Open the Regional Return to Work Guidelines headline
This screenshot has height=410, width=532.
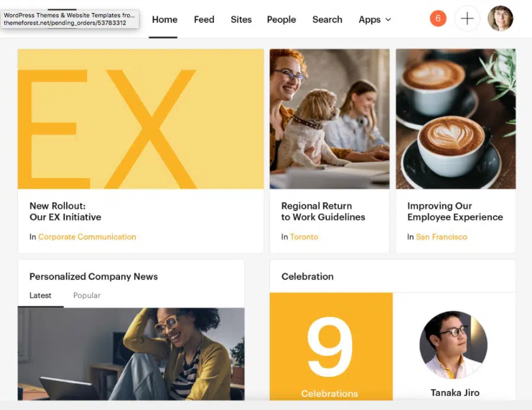323,211
